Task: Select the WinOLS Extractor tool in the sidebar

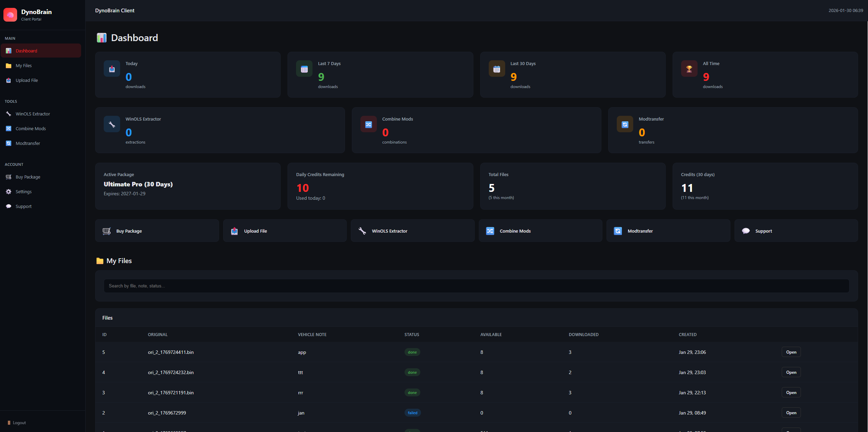Action: [x=33, y=113]
